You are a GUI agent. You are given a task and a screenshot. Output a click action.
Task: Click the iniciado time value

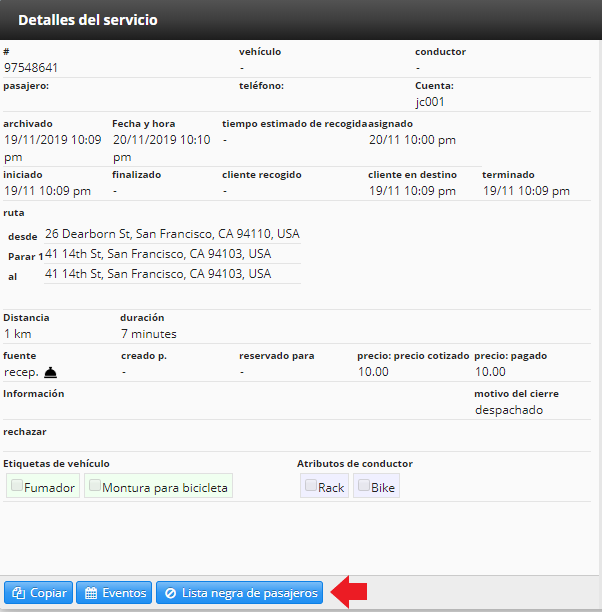click(x=47, y=191)
